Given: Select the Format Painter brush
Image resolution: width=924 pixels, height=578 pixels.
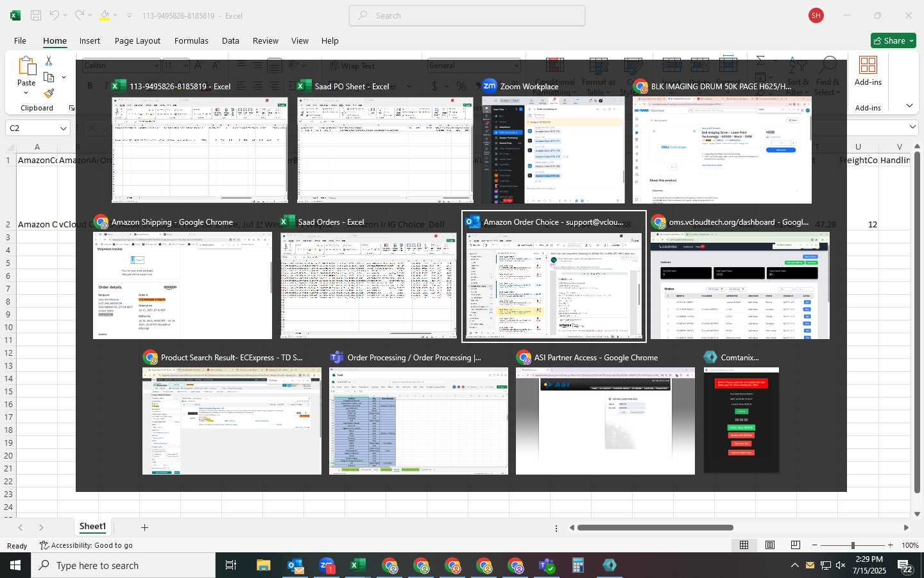Looking at the screenshot, I should 49,93.
